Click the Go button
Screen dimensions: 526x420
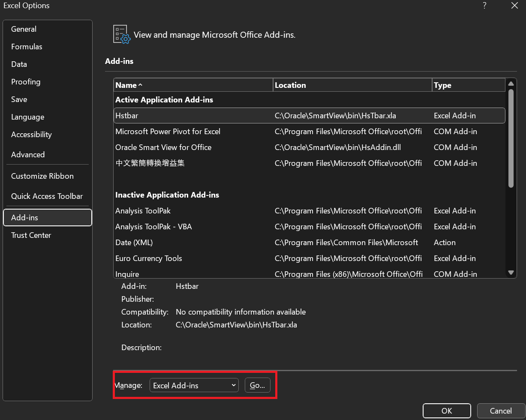click(258, 385)
